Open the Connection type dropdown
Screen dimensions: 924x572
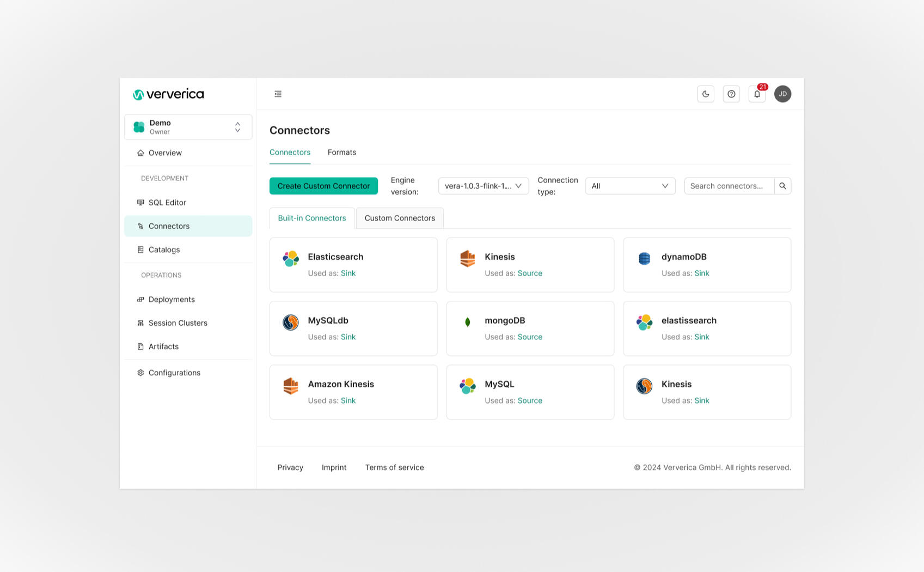click(630, 186)
